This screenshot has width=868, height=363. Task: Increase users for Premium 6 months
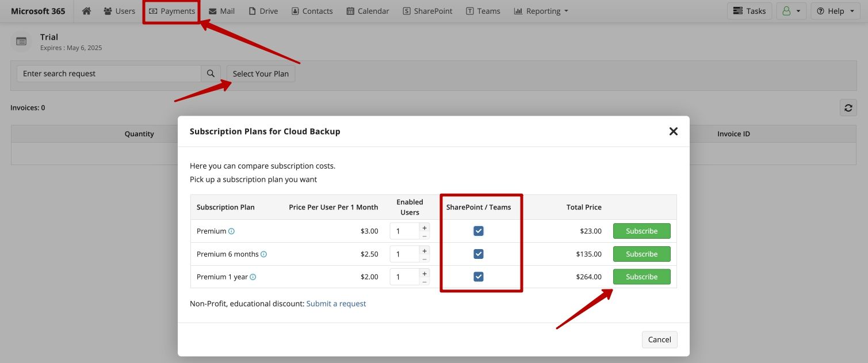tap(425, 250)
